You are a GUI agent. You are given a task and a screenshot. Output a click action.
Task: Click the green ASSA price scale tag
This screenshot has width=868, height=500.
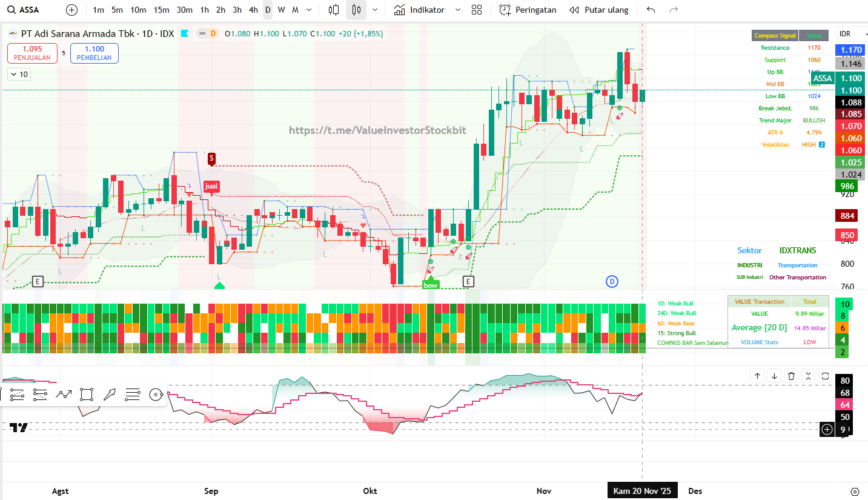click(x=823, y=78)
